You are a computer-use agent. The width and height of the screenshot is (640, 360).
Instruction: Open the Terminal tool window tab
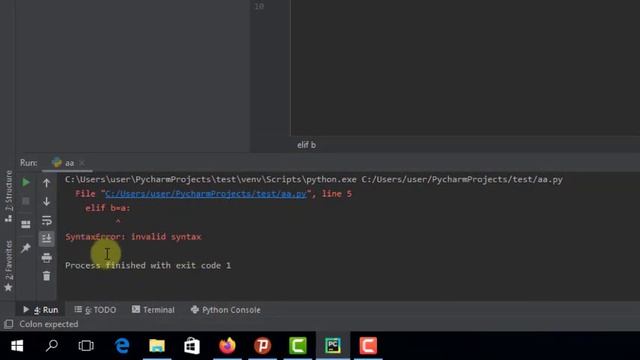pos(153,310)
